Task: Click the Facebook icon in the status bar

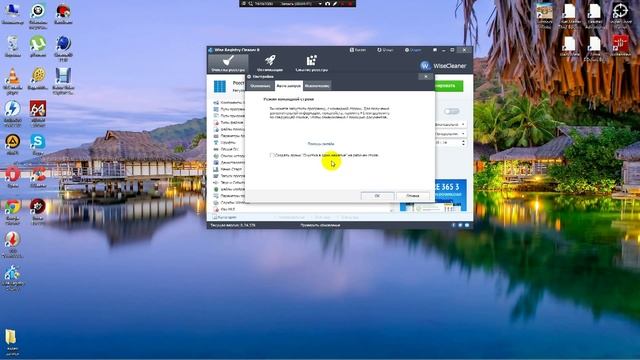Action: coord(453,225)
